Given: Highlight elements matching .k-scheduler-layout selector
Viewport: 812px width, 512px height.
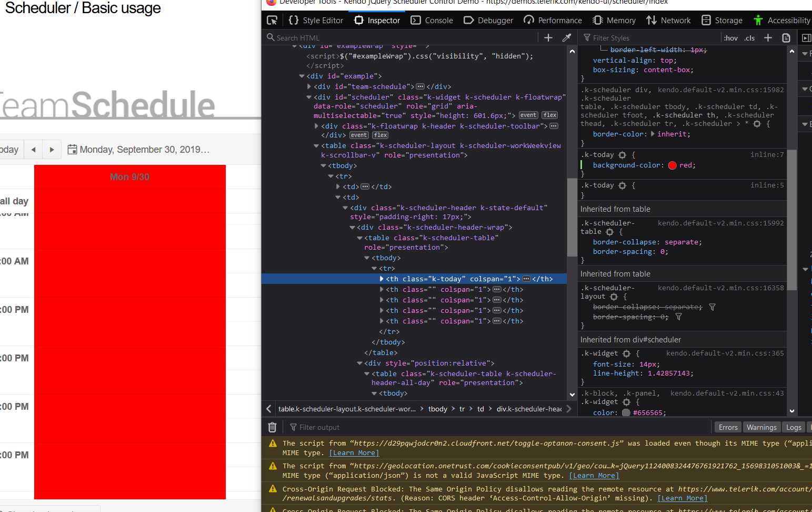Looking at the screenshot, I should [x=614, y=297].
